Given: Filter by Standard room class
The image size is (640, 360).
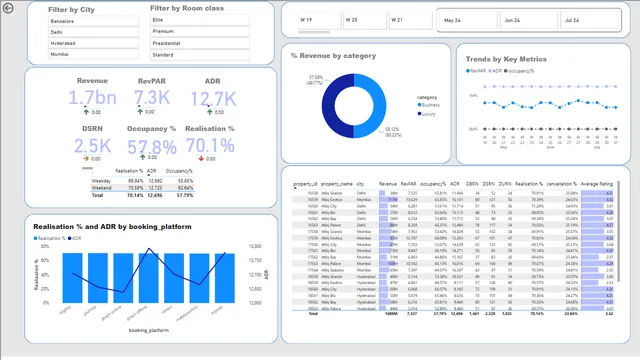Looking at the screenshot, I should click(200, 55).
